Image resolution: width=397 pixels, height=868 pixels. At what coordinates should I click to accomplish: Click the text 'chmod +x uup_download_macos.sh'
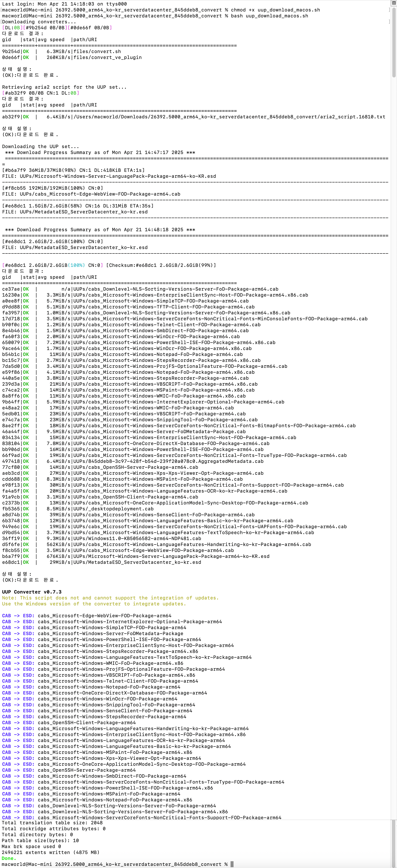[x=275, y=10]
